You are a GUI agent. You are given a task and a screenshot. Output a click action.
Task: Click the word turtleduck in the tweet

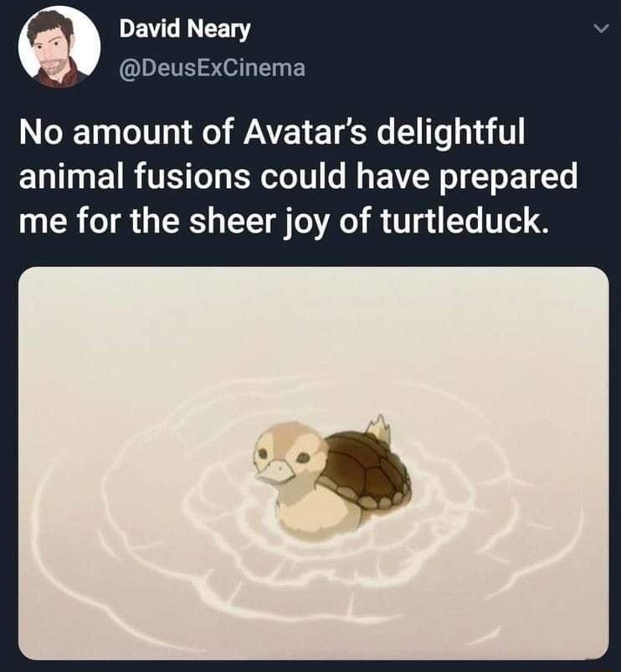click(x=462, y=221)
